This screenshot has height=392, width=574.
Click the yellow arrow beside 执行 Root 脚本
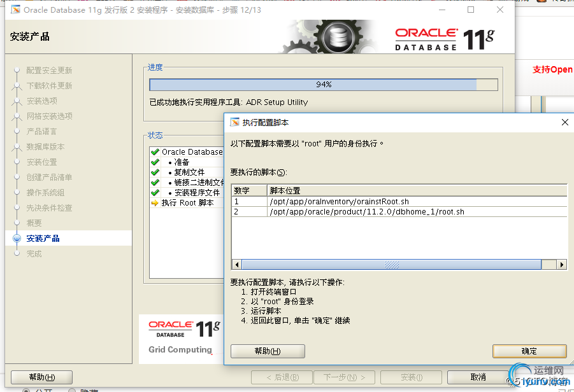click(155, 203)
